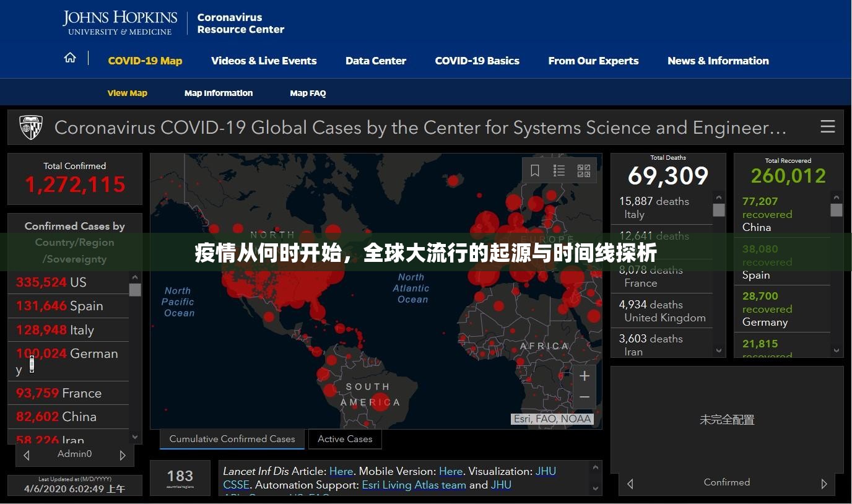
Task: Open the map bookmarks icon
Action: click(x=535, y=171)
